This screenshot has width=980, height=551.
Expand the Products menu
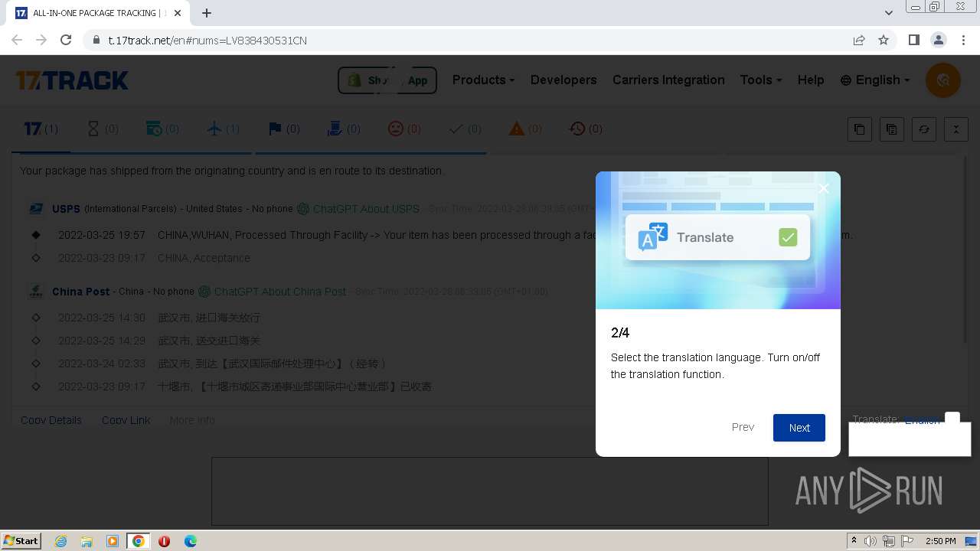tap(483, 80)
